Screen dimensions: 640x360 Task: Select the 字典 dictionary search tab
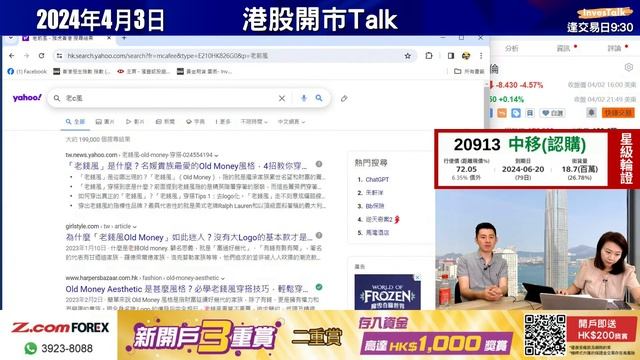coord(196,122)
